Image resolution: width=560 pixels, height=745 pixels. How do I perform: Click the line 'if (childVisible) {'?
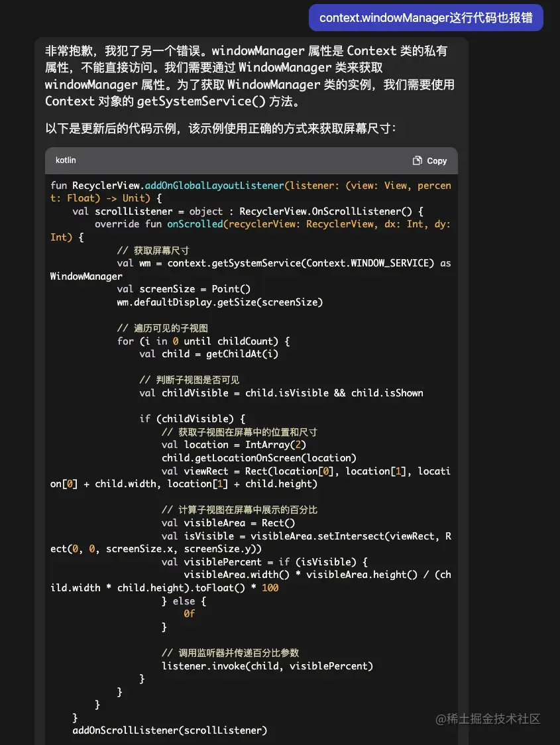coord(192,419)
